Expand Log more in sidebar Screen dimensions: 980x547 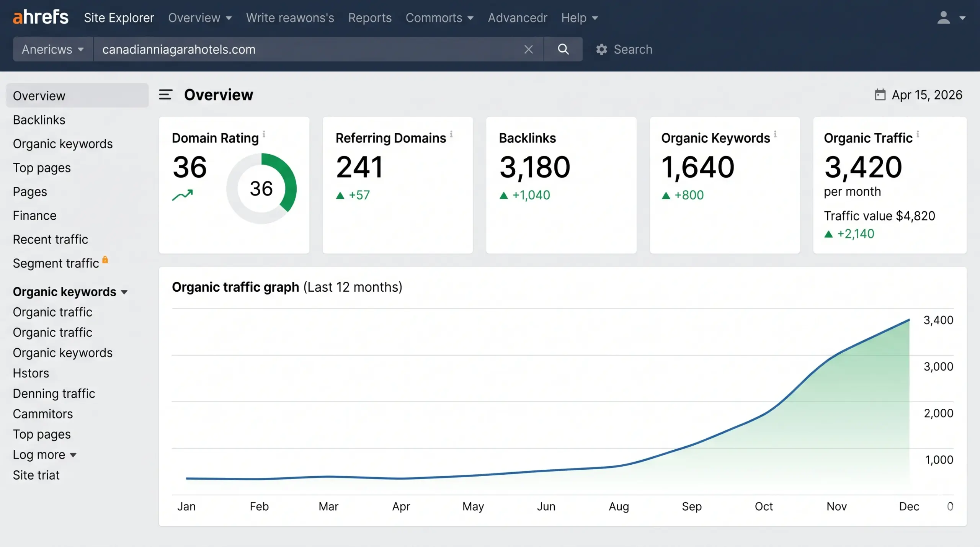(45, 455)
